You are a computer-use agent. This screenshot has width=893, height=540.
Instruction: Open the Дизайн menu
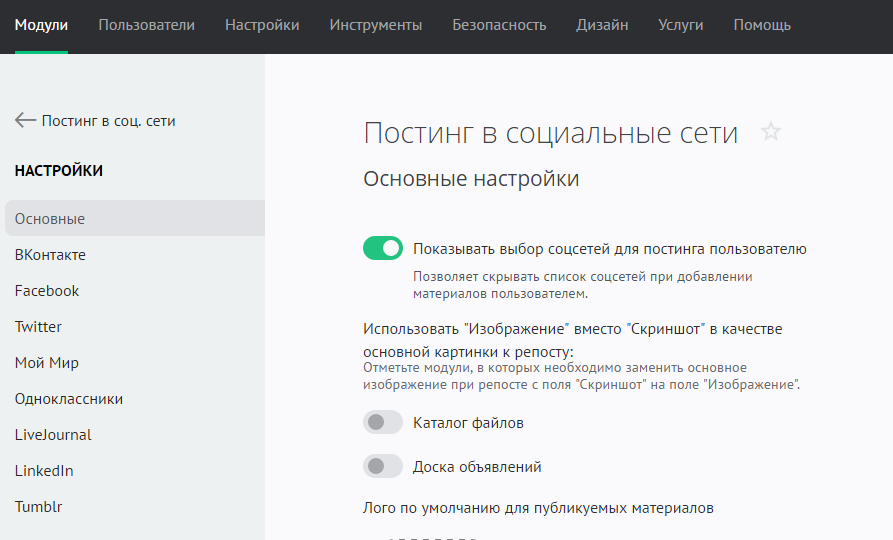click(x=602, y=25)
